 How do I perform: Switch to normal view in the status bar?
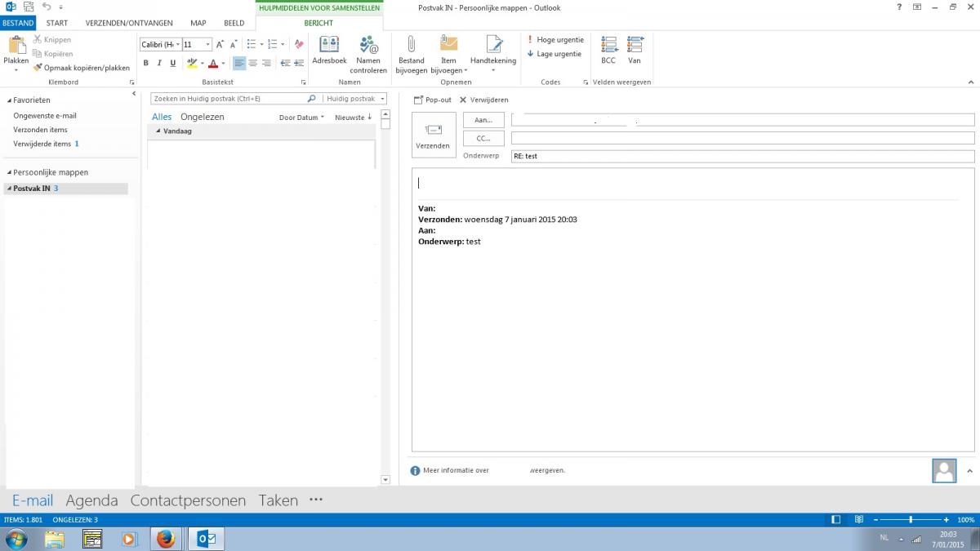pos(835,519)
